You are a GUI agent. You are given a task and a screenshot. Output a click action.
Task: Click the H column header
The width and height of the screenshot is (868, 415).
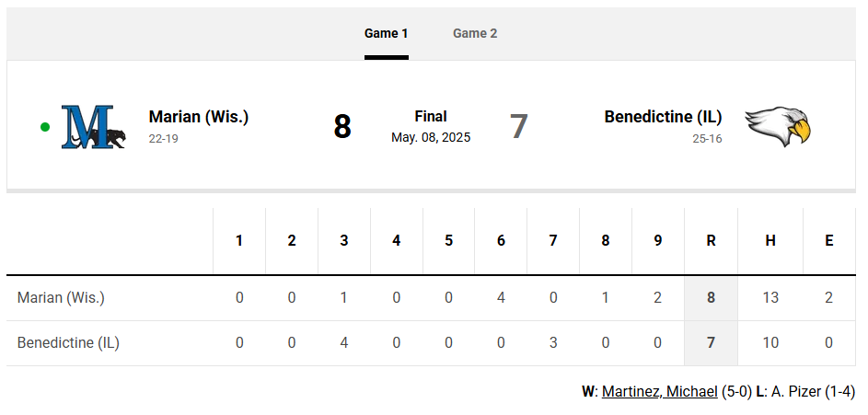point(770,241)
